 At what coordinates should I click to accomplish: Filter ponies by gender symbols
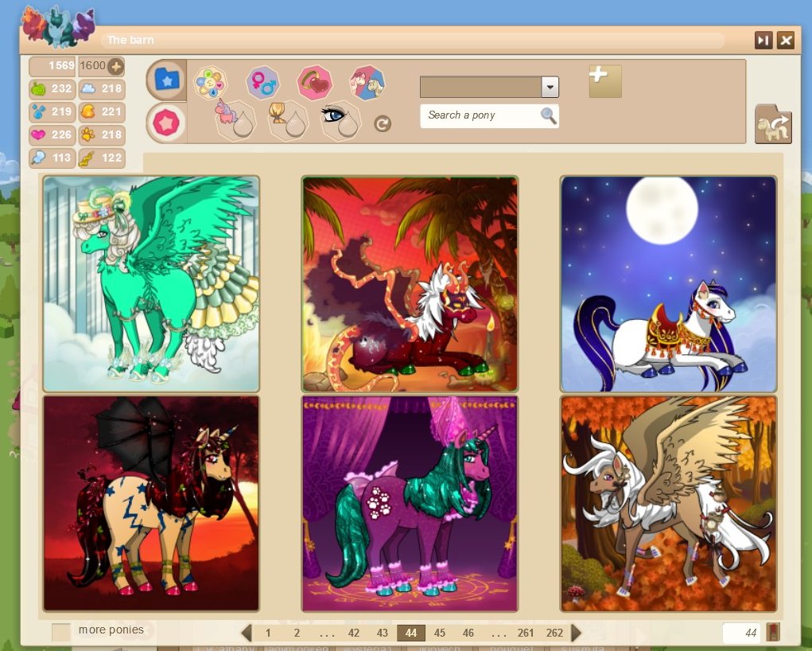tap(262, 83)
